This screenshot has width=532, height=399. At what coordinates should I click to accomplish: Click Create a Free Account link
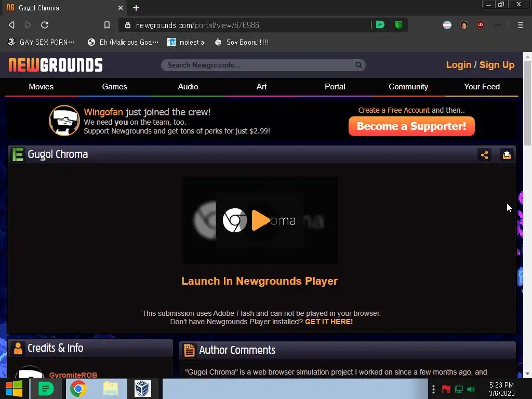tap(394, 110)
